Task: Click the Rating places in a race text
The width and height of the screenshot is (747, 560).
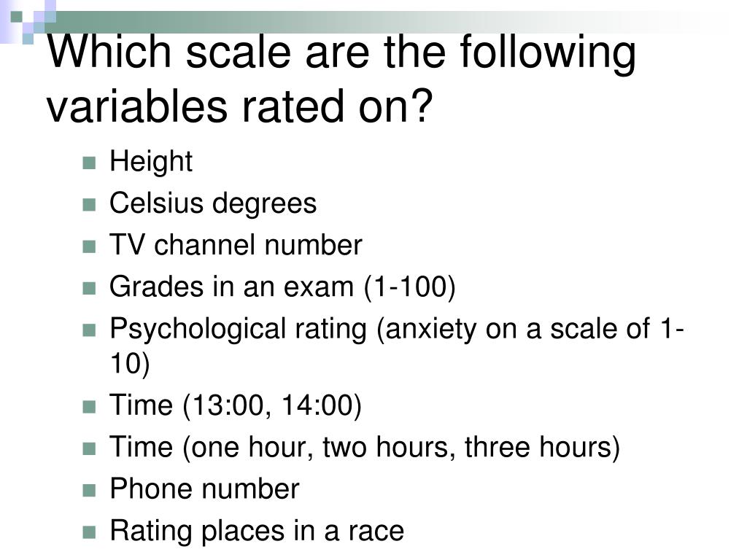Action: [x=257, y=532]
